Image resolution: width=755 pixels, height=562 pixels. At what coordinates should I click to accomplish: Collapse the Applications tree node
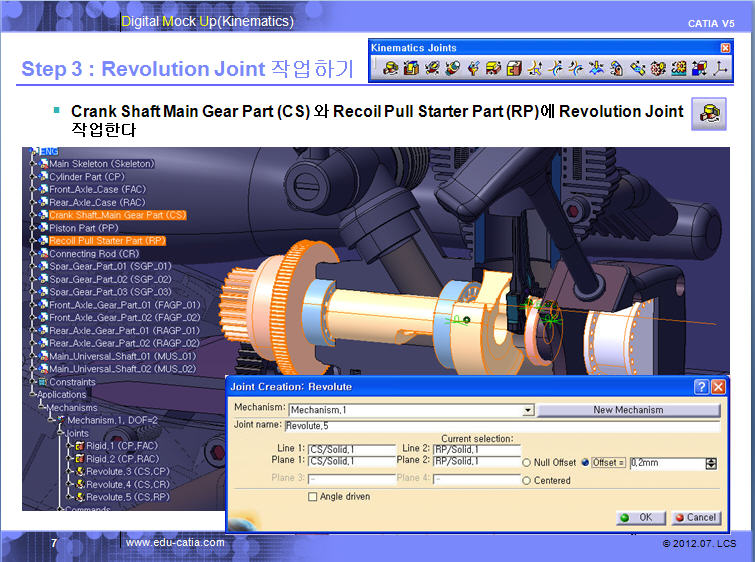coord(33,395)
